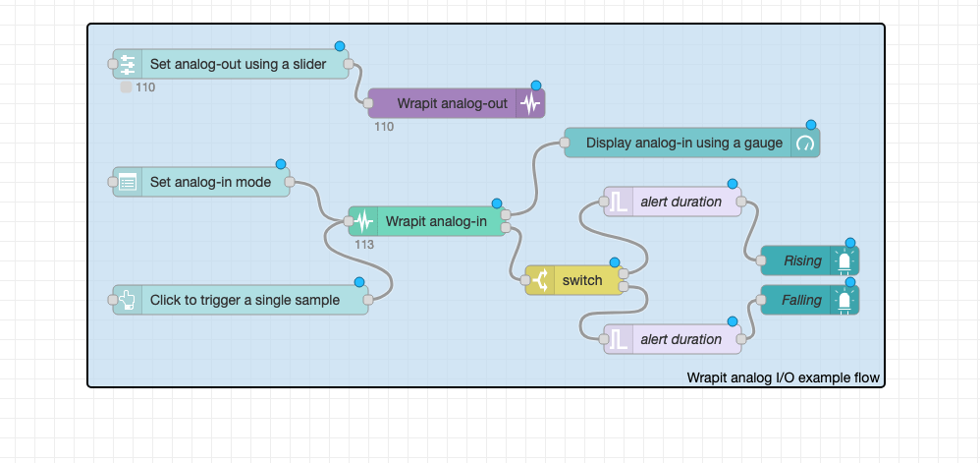The width and height of the screenshot is (980, 463).
Task: Click blue changed dot on lower alert duration node
Action: [x=732, y=321]
